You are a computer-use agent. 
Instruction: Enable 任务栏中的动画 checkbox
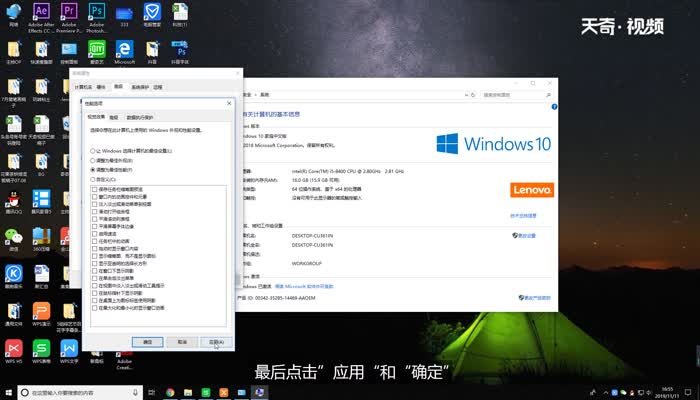(x=95, y=241)
